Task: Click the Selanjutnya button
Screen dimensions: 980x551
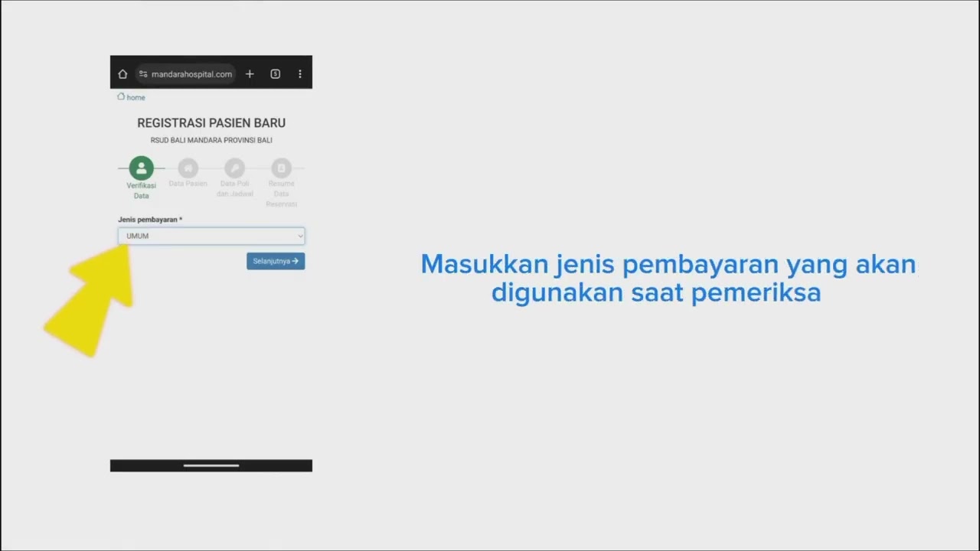Action: click(x=276, y=261)
